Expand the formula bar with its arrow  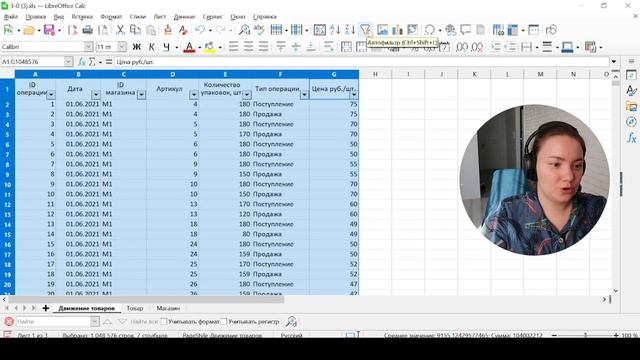[614, 62]
